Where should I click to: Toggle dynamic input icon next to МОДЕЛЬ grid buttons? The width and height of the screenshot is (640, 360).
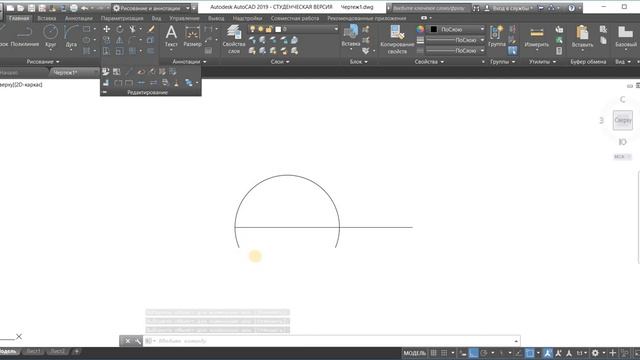(462, 353)
